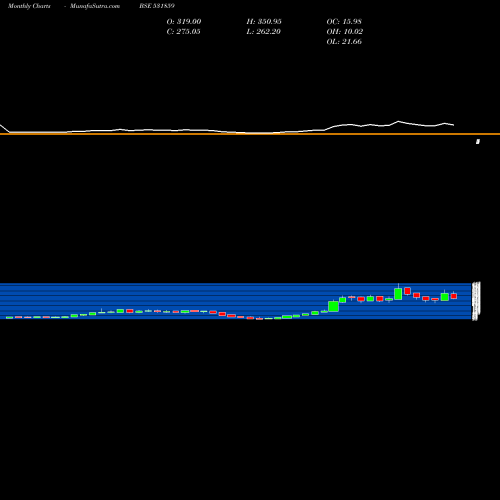The width and height of the screenshot is (500, 500).
Task: Open the MunafaSutra.com label
Action: [x=95, y=6]
